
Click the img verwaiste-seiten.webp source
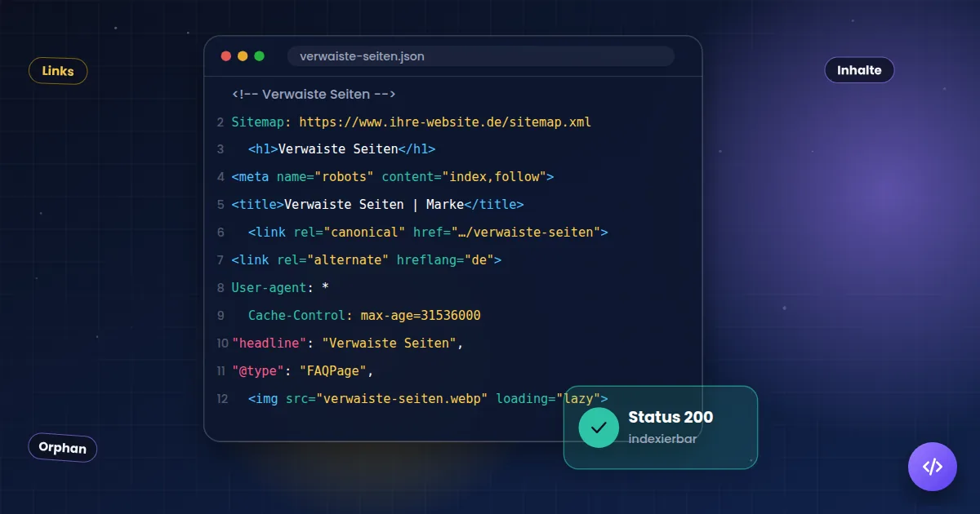click(403, 398)
